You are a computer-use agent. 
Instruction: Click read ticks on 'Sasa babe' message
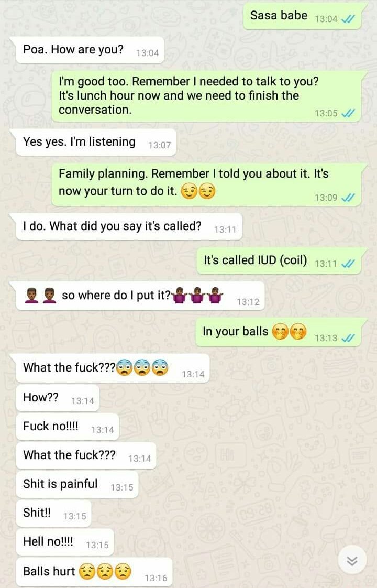pyautogui.click(x=348, y=19)
